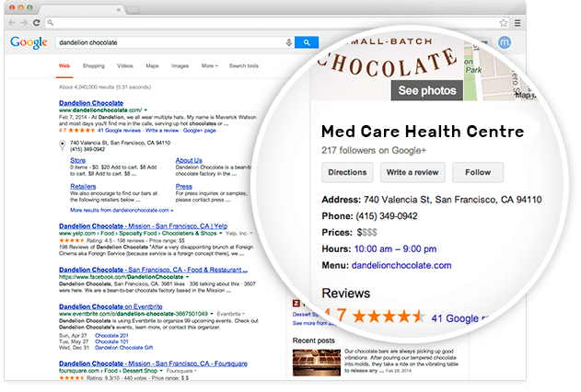Image resolution: width=581 pixels, height=392 pixels.
Task: Open the Google+ page link
Action: 200,131
